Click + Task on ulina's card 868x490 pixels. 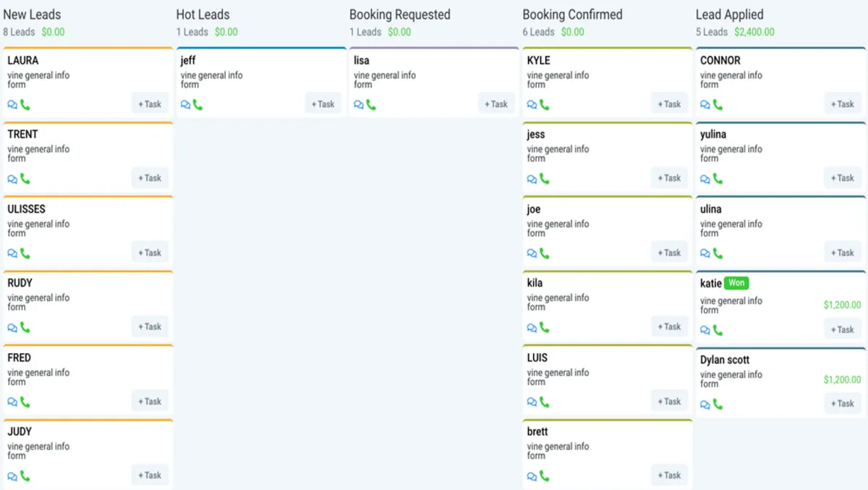tap(843, 253)
